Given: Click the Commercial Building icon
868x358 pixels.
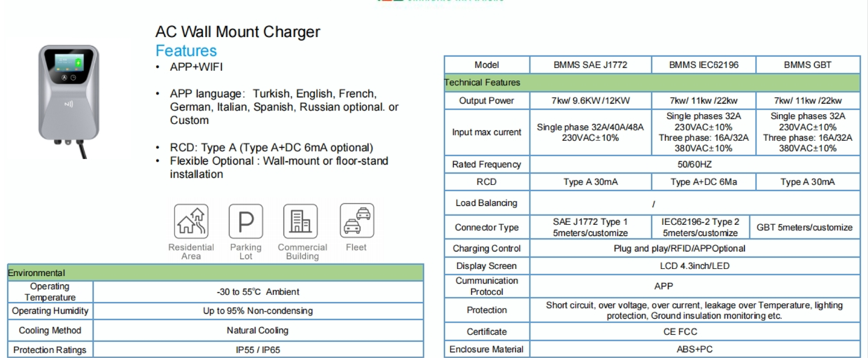Looking at the screenshot, I should click(x=301, y=223).
